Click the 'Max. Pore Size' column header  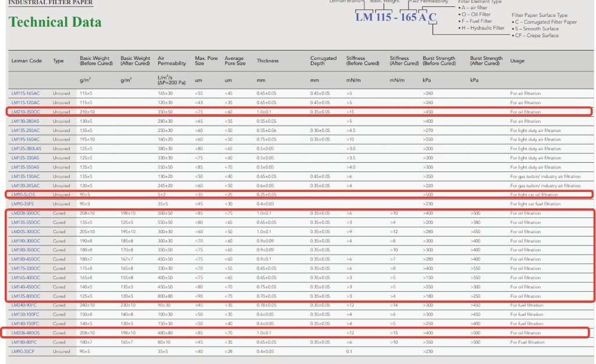207,60
